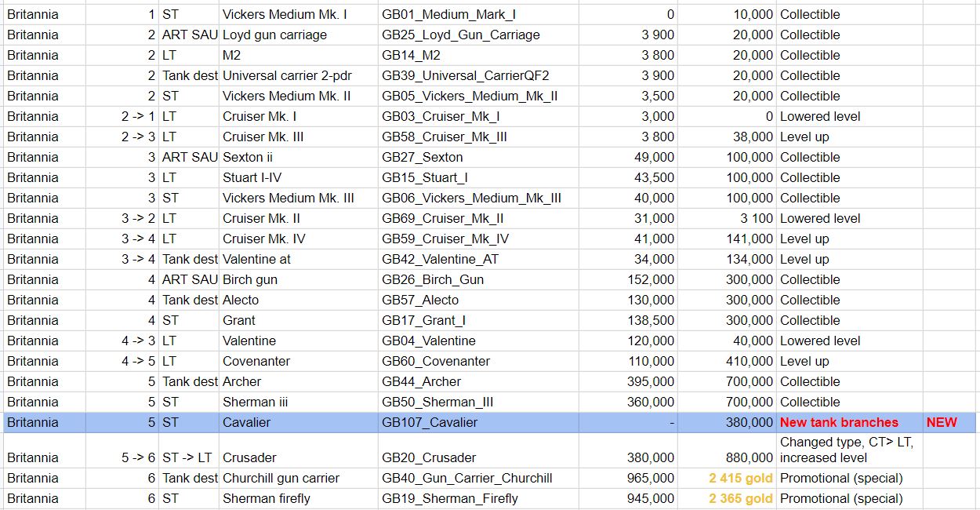Click the '2 -> 1' level cell
The width and height of the screenshot is (980, 510).
click(121, 116)
